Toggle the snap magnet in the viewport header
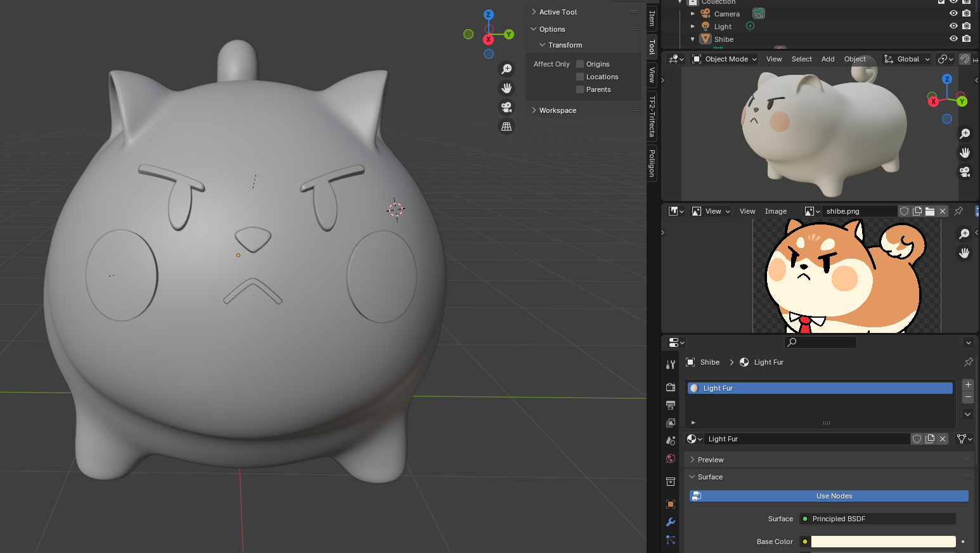The height and width of the screenshot is (553, 980). click(965, 59)
